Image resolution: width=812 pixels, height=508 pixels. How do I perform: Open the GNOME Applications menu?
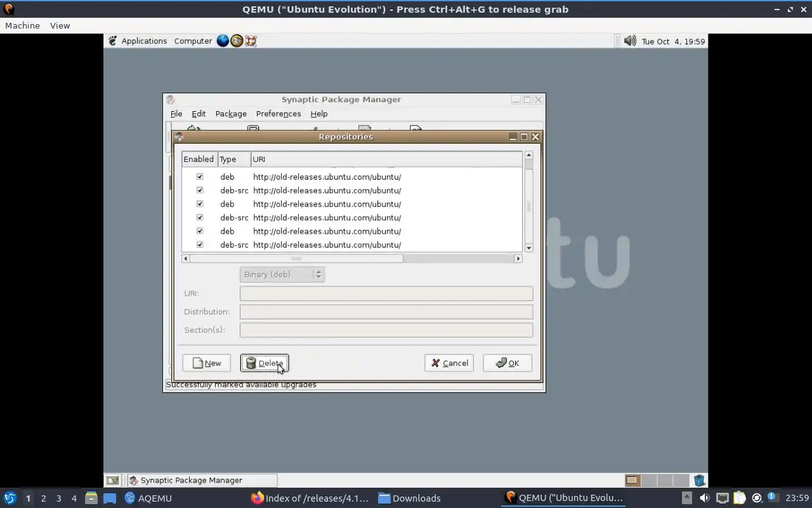click(138, 41)
